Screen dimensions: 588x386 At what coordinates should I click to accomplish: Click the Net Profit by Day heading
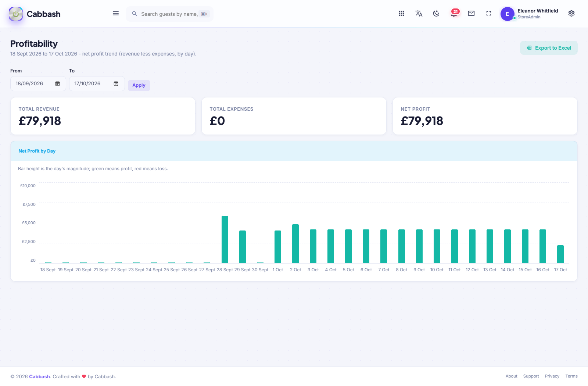[x=37, y=151]
